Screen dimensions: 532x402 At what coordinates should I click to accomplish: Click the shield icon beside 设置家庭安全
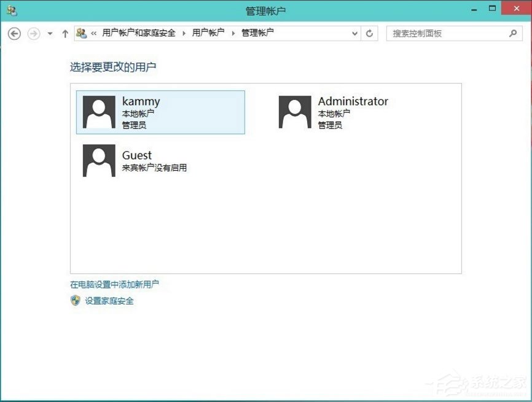click(x=76, y=301)
